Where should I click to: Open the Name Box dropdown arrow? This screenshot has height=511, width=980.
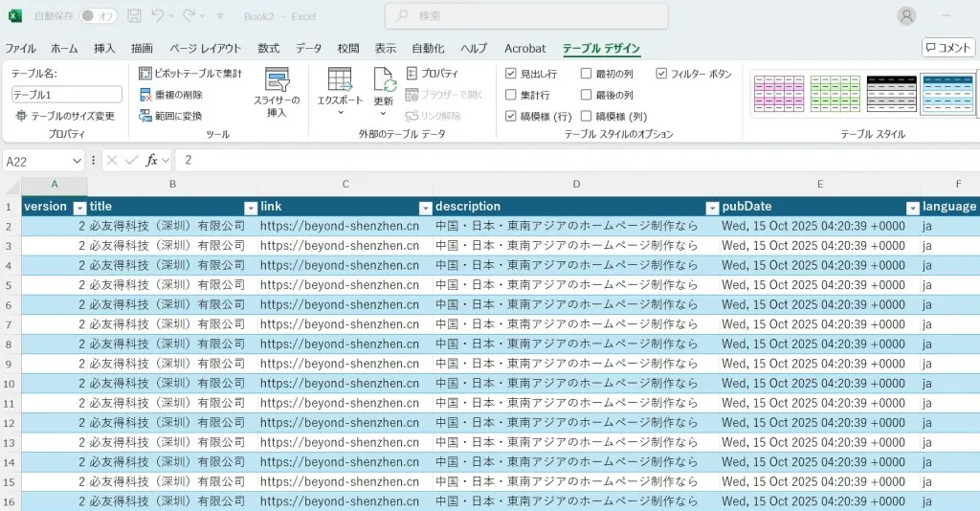pyautogui.click(x=78, y=161)
